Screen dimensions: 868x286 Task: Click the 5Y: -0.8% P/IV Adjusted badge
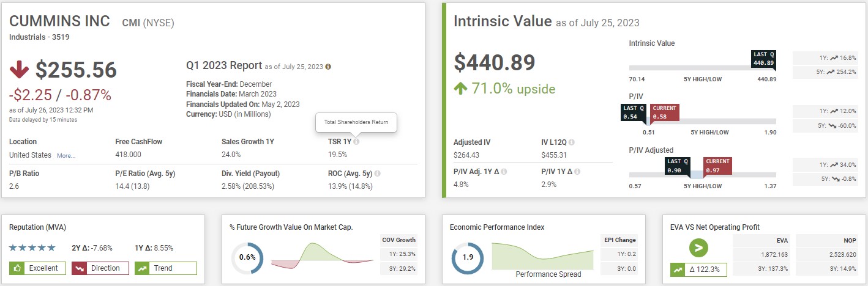826,179
